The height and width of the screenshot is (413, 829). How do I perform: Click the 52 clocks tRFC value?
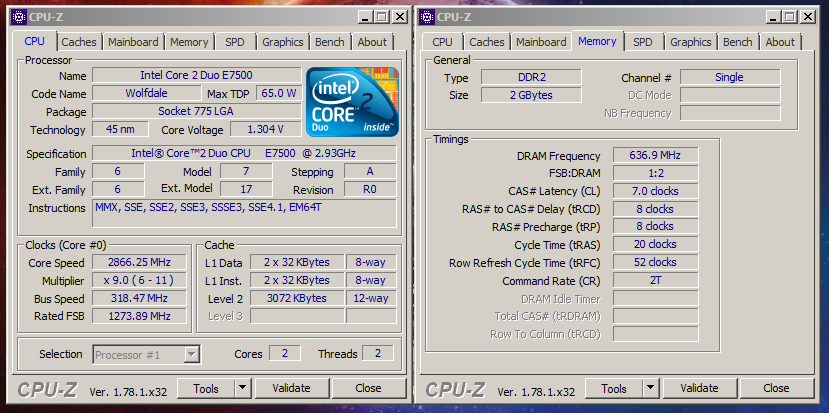tap(656, 262)
